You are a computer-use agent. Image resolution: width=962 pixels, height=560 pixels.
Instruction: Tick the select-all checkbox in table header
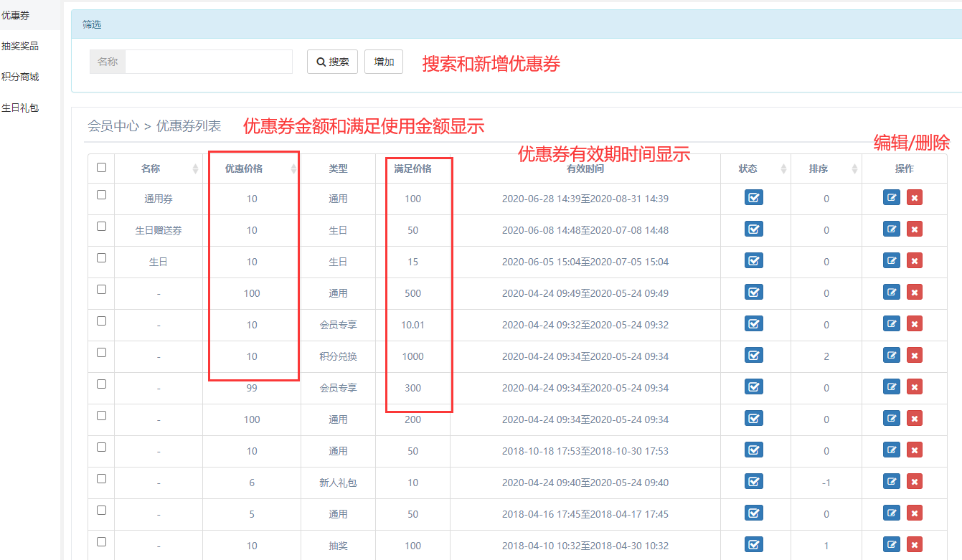[x=101, y=168]
